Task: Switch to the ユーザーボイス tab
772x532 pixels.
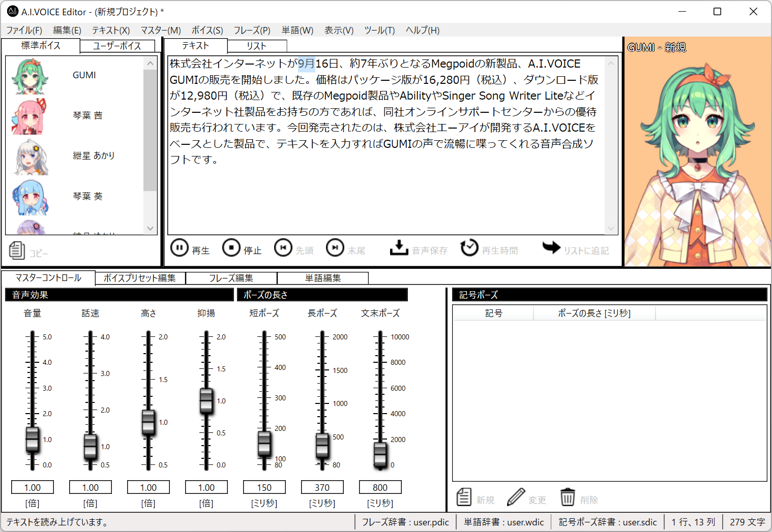Action: click(x=117, y=46)
